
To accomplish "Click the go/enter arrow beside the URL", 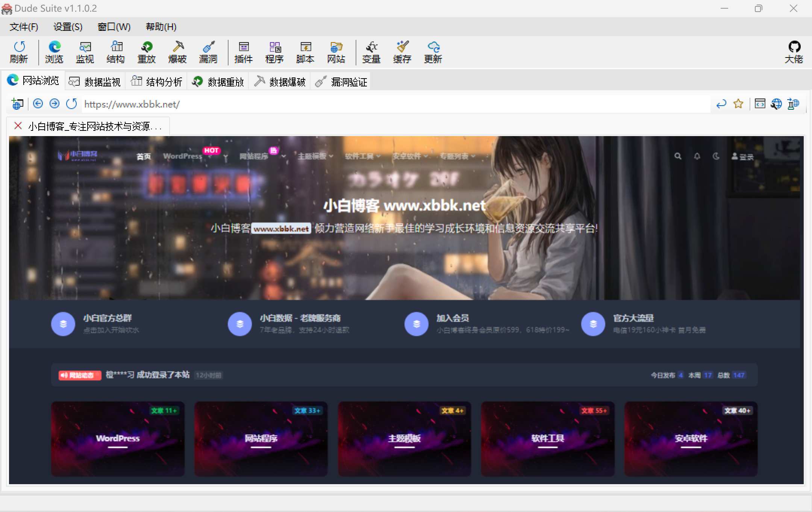I will pyautogui.click(x=721, y=104).
